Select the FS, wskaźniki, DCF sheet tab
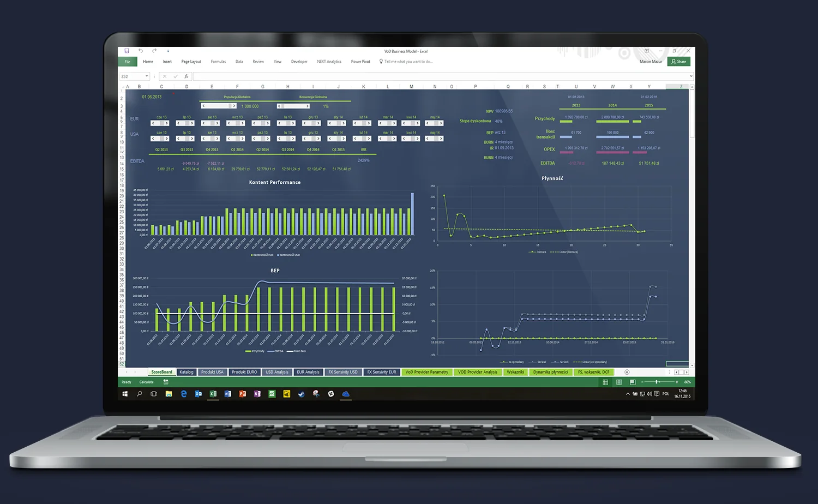The width and height of the screenshot is (818, 504). coord(593,372)
